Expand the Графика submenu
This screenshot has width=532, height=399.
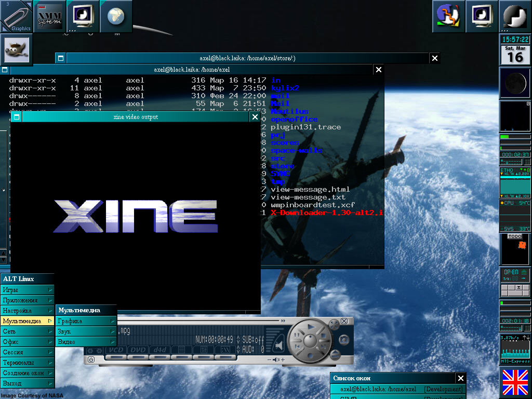click(86, 321)
